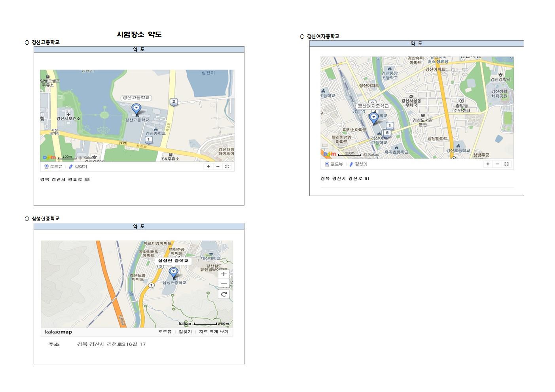
Task: Click the minus button on 경산여자중학교 map
Action: pyautogui.click(x=497, y=164)
